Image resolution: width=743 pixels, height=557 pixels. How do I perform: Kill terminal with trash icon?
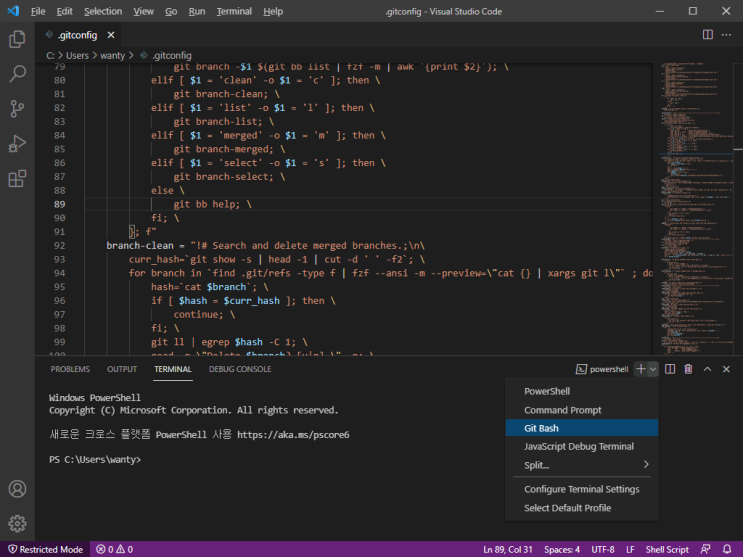688,369
